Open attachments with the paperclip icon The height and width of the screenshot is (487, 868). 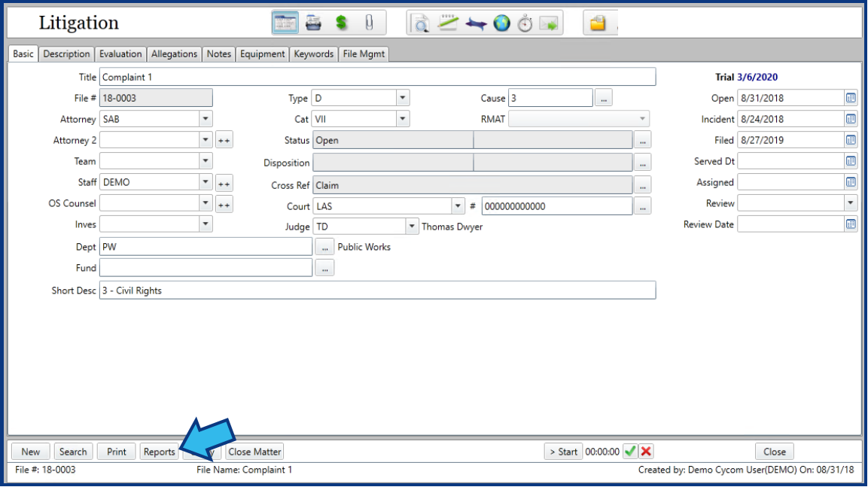(370, 23)
